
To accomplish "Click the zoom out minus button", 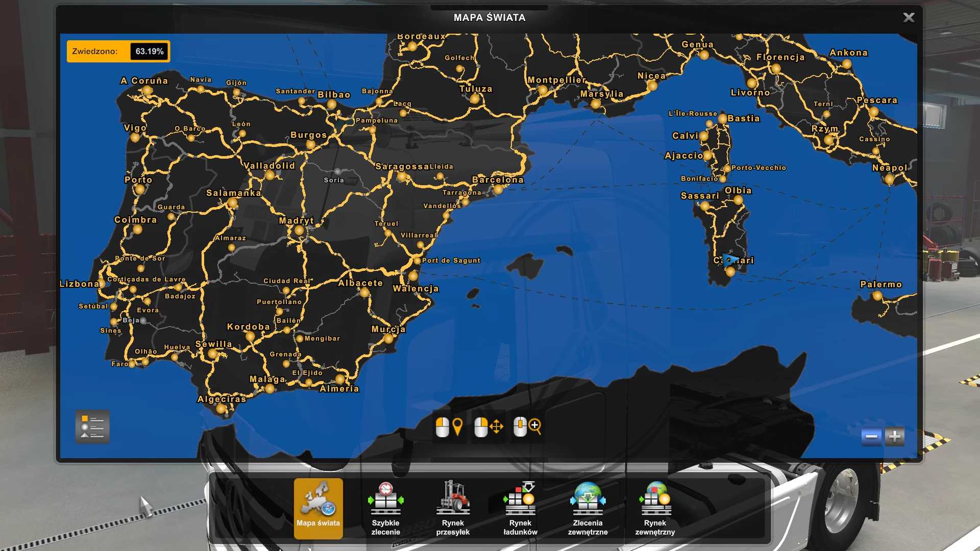I will (x=871, y=437).
